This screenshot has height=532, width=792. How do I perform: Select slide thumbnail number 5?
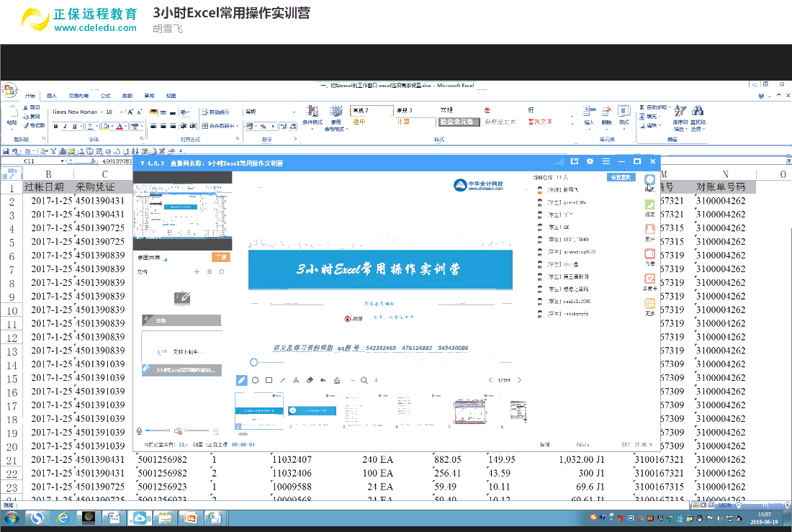pos(472,410)
